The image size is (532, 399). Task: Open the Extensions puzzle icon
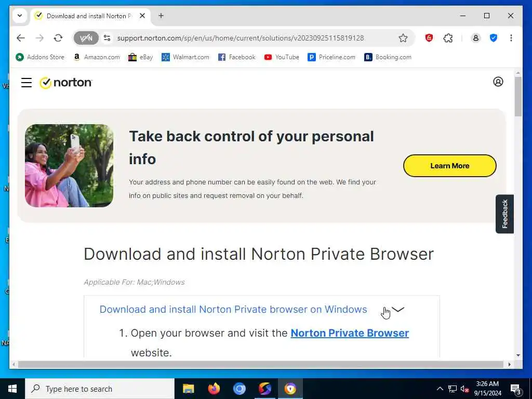point(448,38)
